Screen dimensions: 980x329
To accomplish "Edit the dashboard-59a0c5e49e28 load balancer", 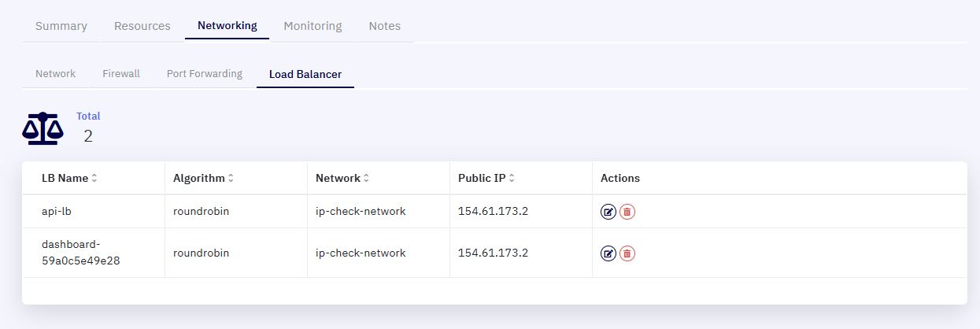I will (608, 253).
